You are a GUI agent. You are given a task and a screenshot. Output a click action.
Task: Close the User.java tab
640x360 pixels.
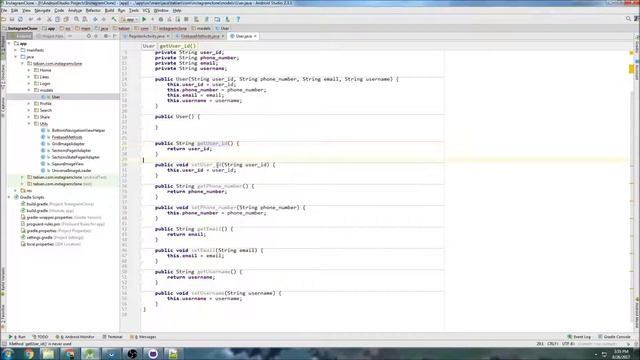pyautogui.click(x=256, y=36)
